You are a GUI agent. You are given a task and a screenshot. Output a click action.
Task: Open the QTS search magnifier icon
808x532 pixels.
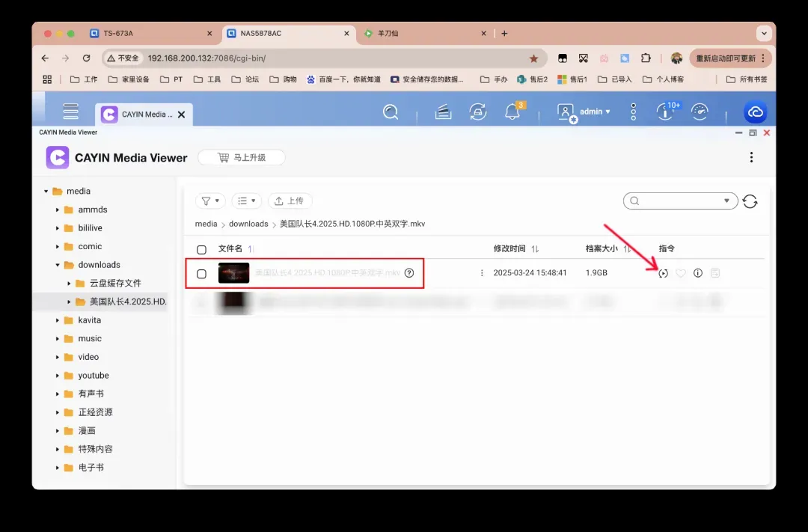tap(391, 111)
